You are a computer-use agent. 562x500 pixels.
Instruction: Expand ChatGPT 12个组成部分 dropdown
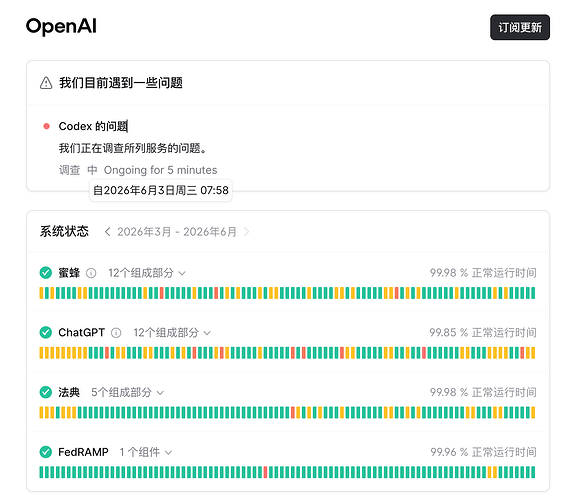172,333
